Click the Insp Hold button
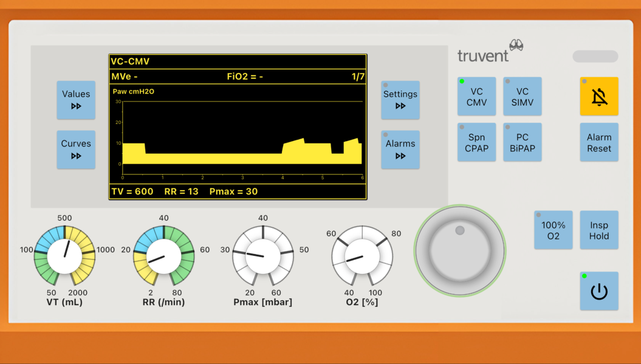This screenshot has height=364, width=641. [x=599, y=230]
